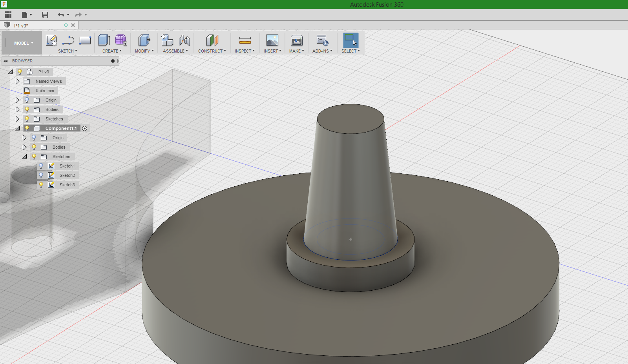The image size is (628, 364).
Task: Select the Create Form tool
Action: point(121,40)
